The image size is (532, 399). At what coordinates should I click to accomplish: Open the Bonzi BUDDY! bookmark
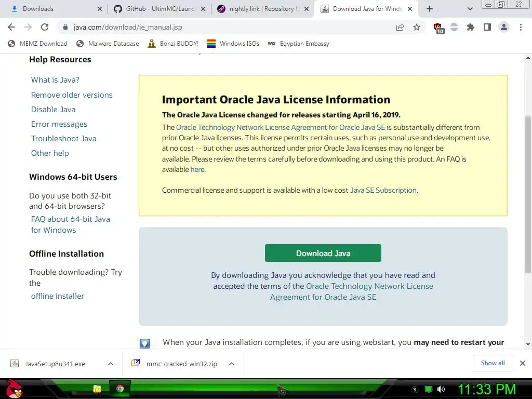173,44
